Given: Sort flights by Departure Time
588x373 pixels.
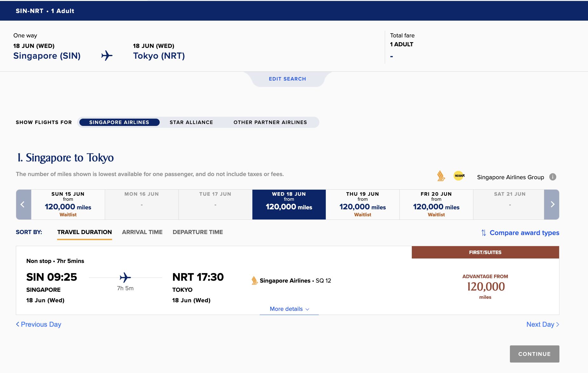Looking at the screenshot, I should click(x=197, y=232).
